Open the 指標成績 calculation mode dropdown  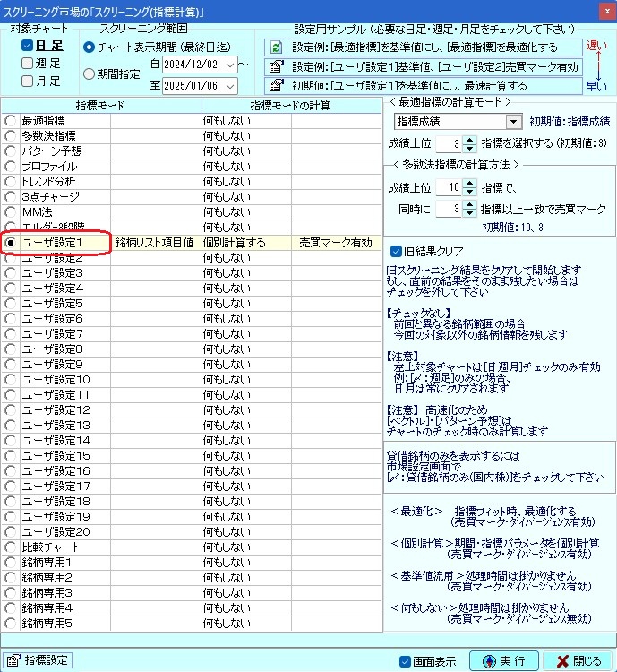click(x=513, y=121)
